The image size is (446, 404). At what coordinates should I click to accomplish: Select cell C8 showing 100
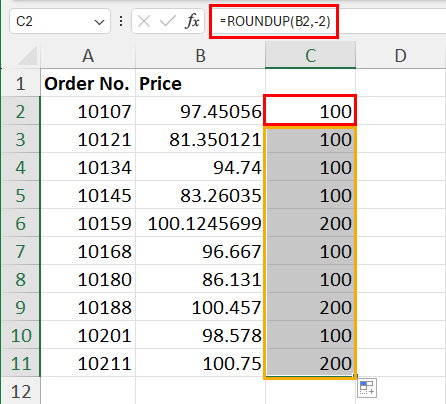click(310, 279)
